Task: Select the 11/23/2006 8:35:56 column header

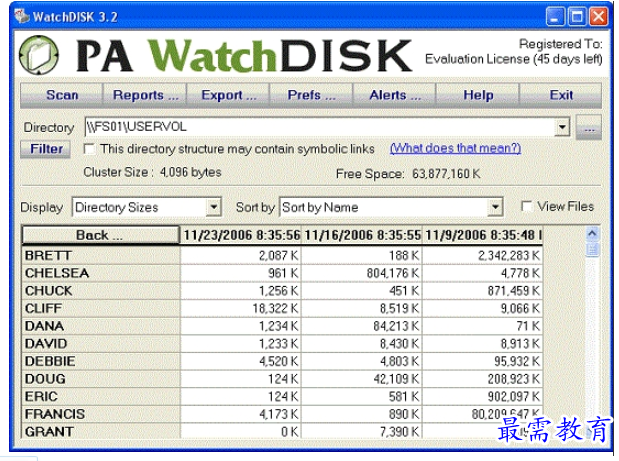Action: pyautogui.click(x=241, y=235)
